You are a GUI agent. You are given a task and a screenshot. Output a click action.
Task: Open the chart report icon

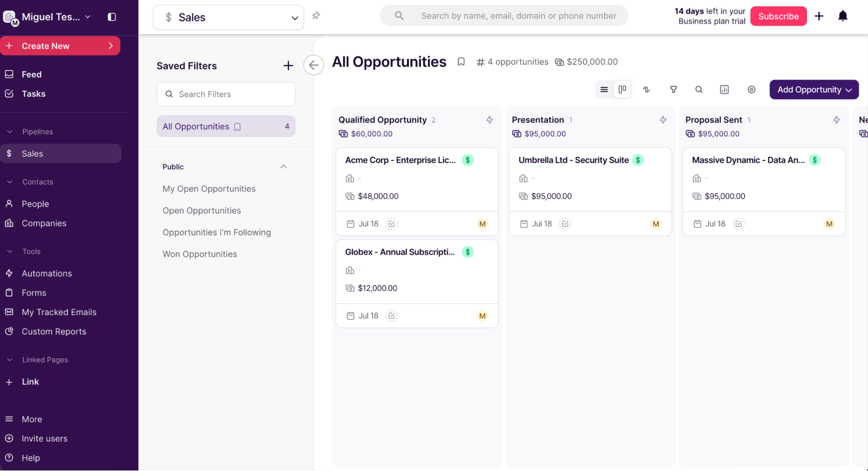click(x=724, y=90)
